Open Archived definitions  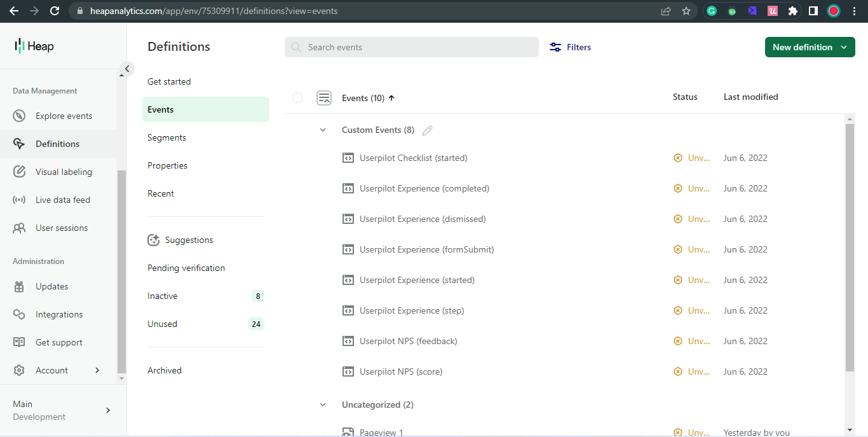[165, 370]
